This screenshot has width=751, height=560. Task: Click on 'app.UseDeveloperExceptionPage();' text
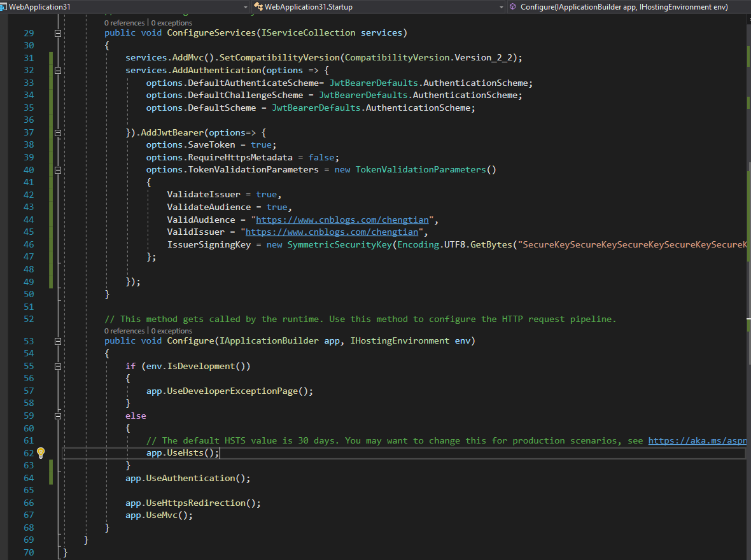229,391
